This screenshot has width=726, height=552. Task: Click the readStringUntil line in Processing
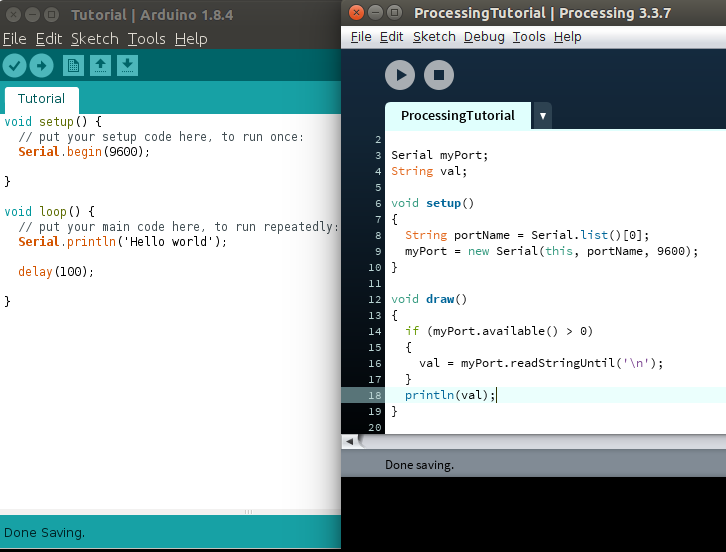coord(541,363)
